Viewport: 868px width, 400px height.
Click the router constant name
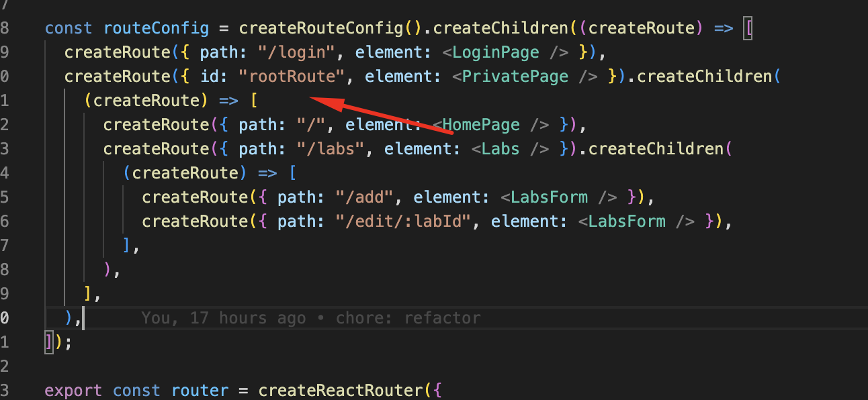point(200,391)
